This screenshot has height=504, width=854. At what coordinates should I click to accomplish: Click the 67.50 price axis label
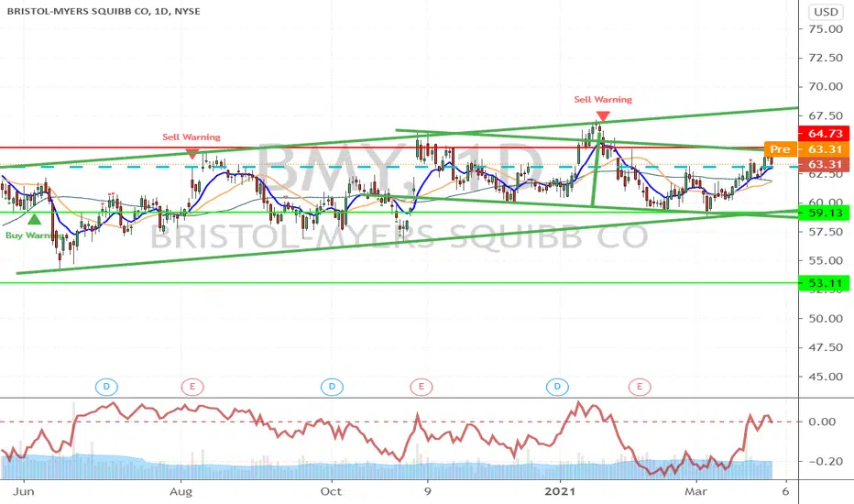[x=826, y=115]
